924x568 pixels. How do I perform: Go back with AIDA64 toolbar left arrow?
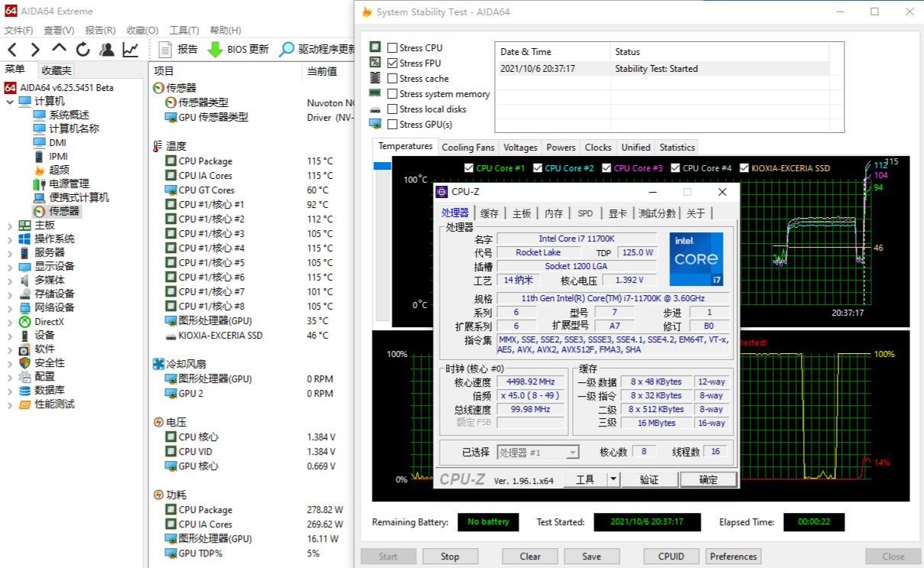[12, 50]
